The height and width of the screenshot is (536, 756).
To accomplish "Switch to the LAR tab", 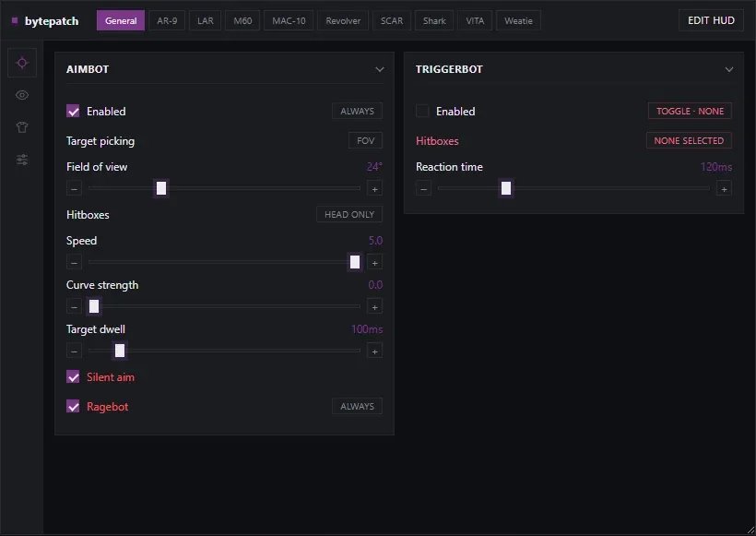I will coord(206,20).
